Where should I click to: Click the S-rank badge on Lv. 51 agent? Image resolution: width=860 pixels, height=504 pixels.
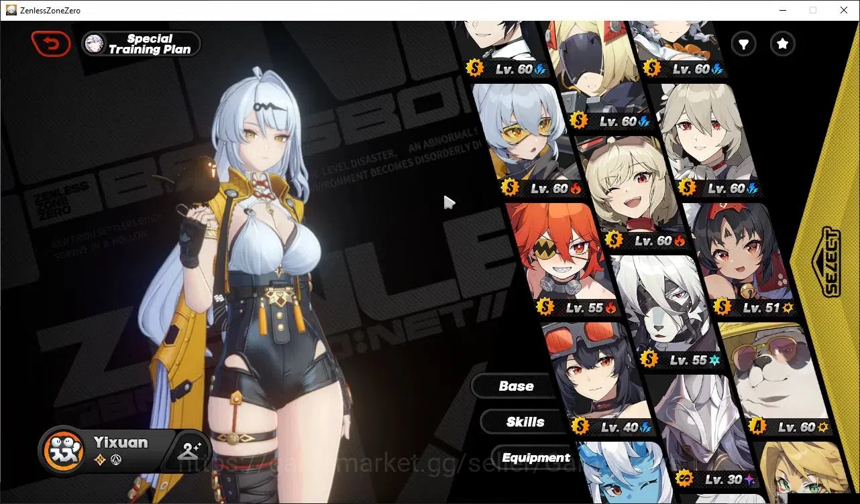[722, 308]
